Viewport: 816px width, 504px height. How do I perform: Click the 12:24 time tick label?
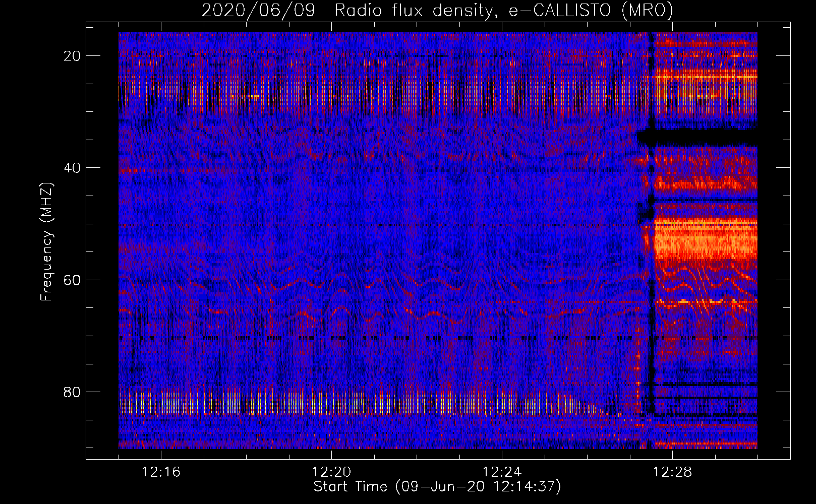[502, 472]
